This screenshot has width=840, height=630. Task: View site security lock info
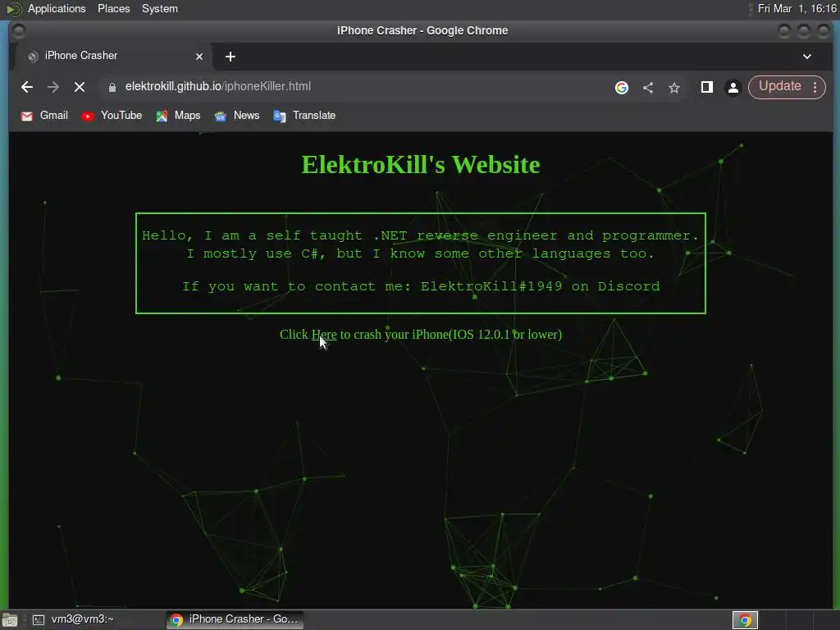pyautogui.click(x=112, y=87)
